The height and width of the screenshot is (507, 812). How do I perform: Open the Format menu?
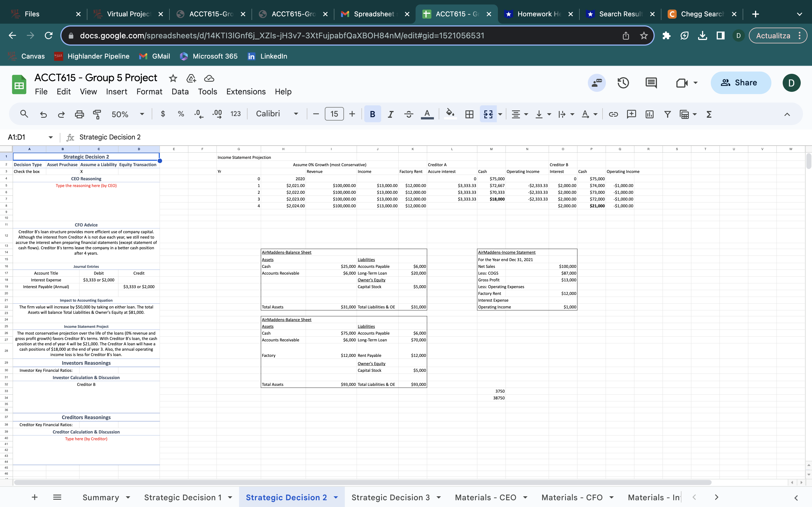(x=149, y=92)
